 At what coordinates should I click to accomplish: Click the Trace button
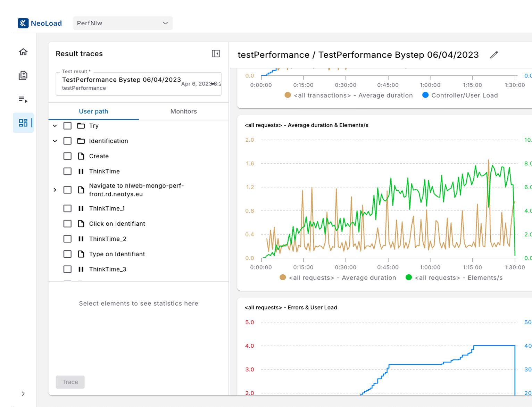coord(70,382)
